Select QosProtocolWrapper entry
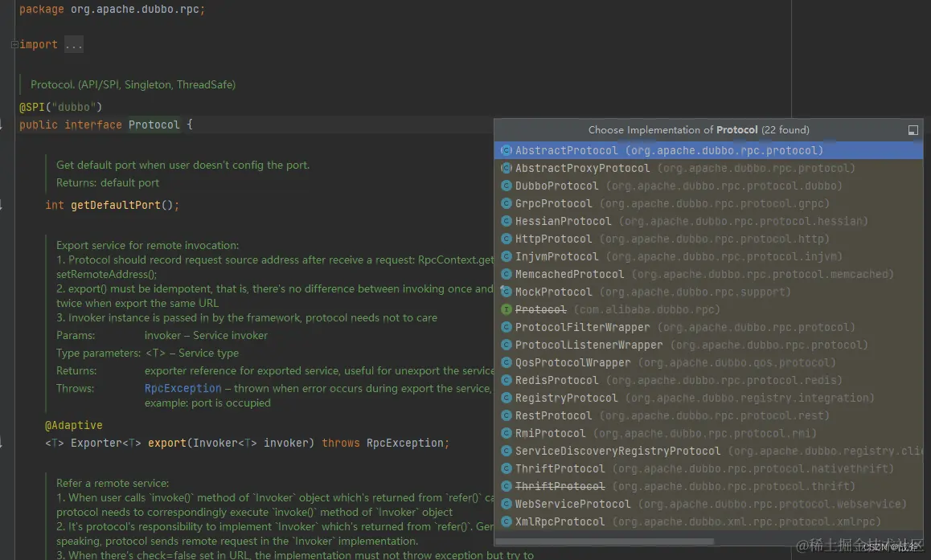Viewport: 931px width, 560px height. pyautogui.click(x=708, y=362)
